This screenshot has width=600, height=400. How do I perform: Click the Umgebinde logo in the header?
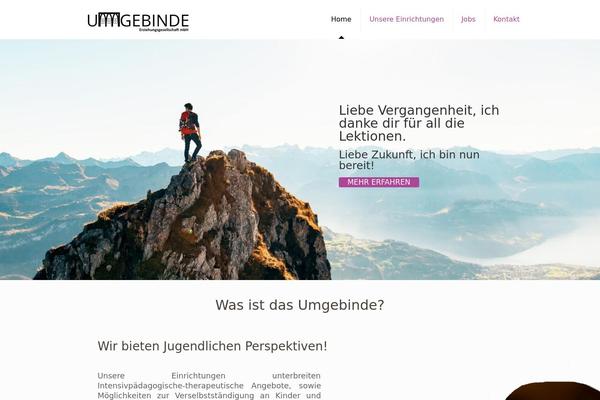pos(138,21)
